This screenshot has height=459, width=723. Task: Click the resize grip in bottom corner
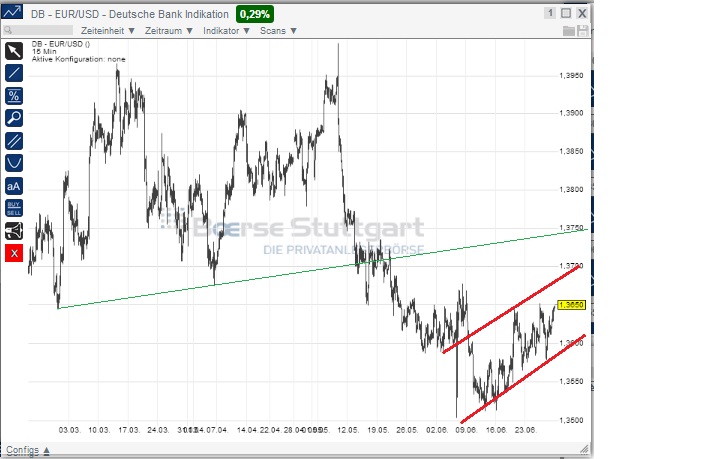[584, 448]
